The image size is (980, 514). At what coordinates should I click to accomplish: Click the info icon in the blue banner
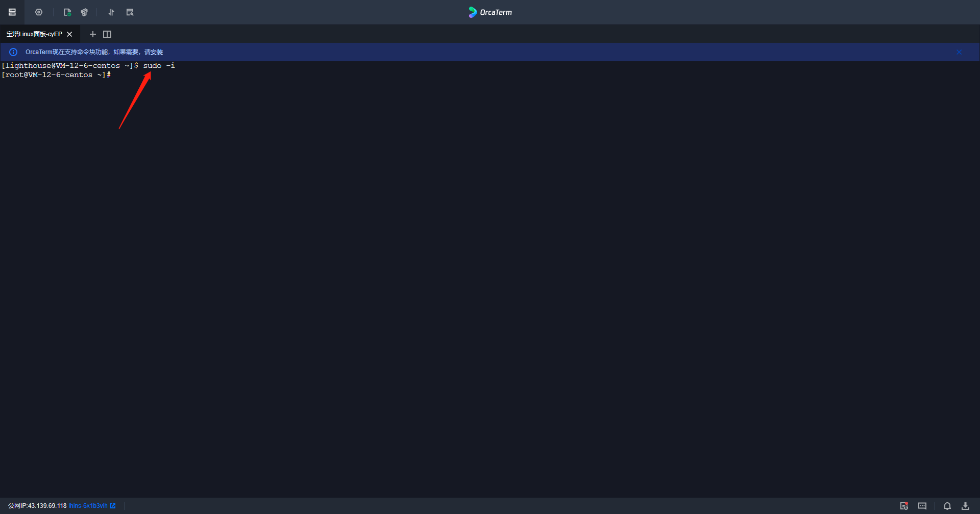(13, 52)
